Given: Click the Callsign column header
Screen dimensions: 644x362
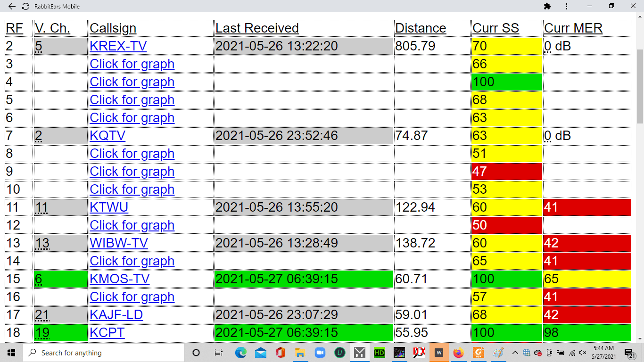Looking at the screenshot, I should (113, 28).
